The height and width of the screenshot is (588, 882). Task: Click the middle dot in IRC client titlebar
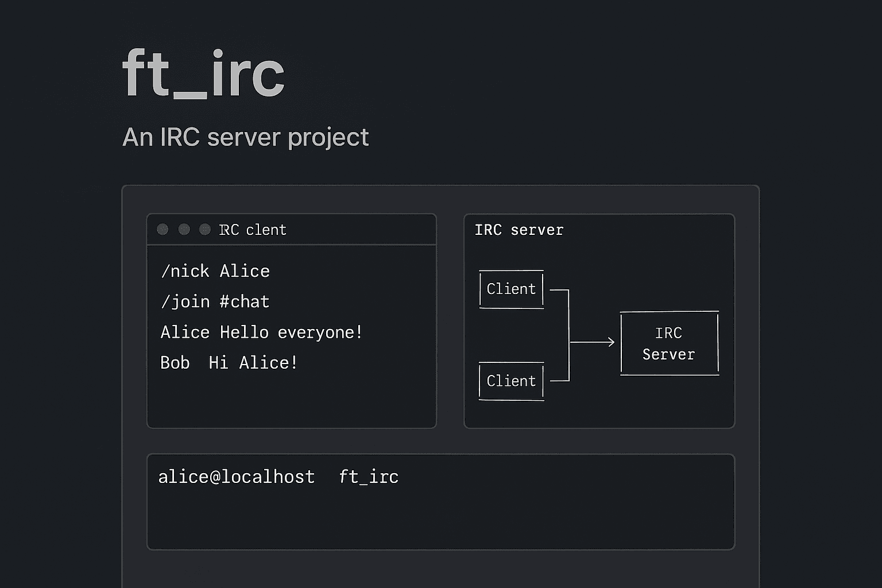point(184,230)
